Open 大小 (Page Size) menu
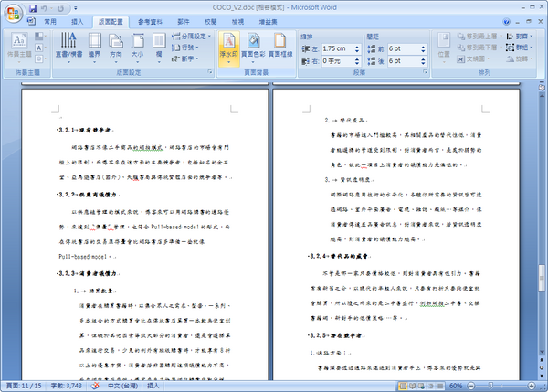The height and width of the screenshot is (392, 548). [x=137, y=48]
